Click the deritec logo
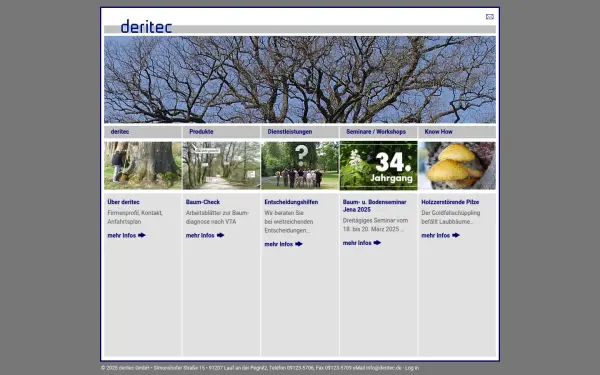The width and height of the screenshot is (600, 375). (146, 26)
